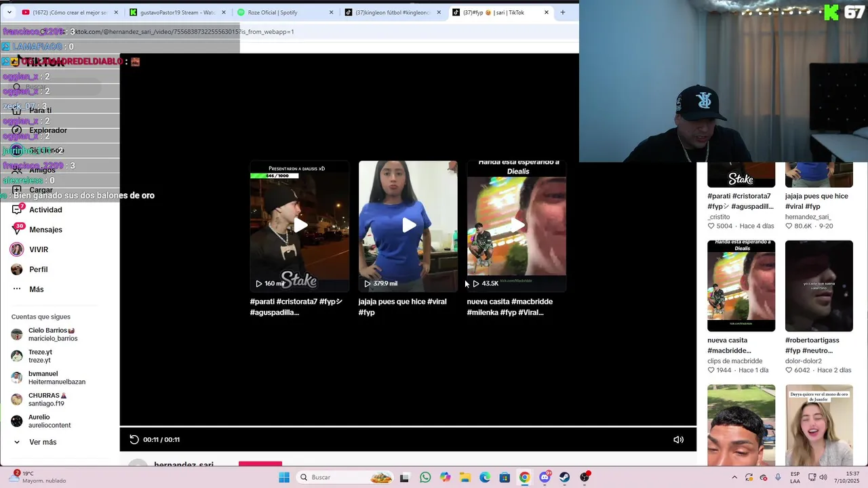Open #robertoartigass sidebar video thumbnail
Viewport: 868px width, 488px height.
[819, 286]
